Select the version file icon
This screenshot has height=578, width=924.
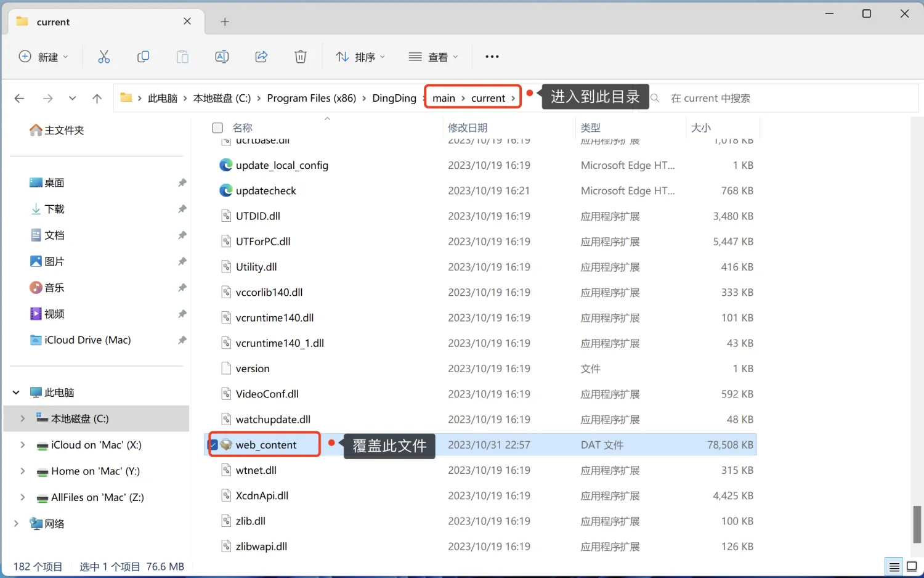pyautogui.click(x=226, y=368)
